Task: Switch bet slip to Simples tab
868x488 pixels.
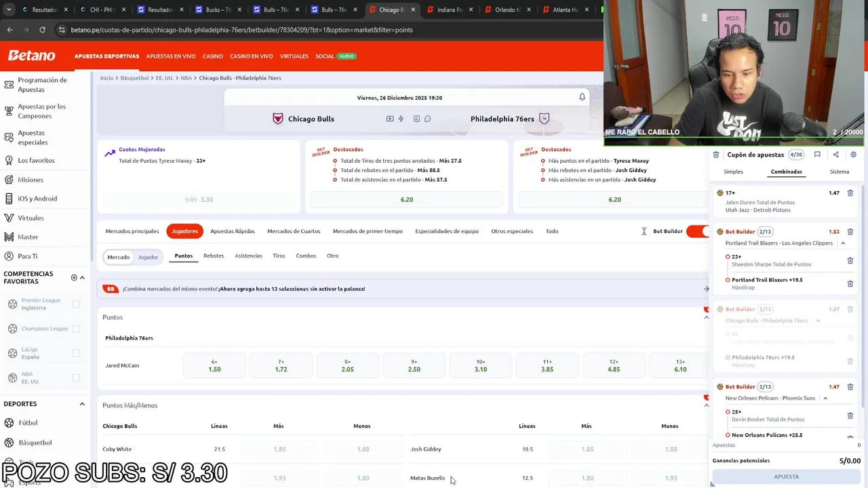Action: [x=733, y=171]
